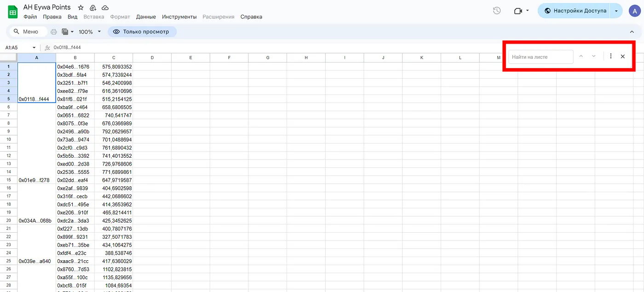This screenshot has height=292, width=644.
Task: Click the grayed-out print icon
Action: (54, 32)
